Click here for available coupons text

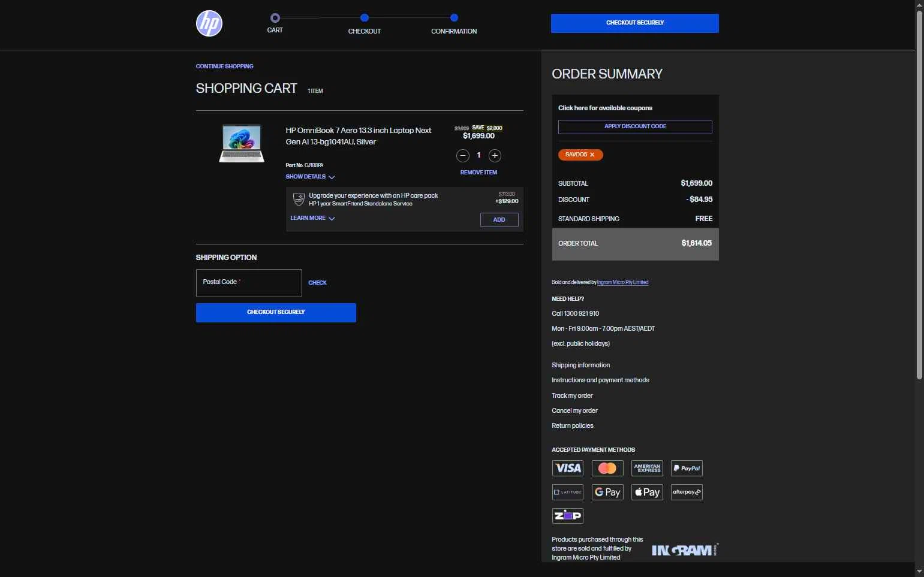point(605,108)
